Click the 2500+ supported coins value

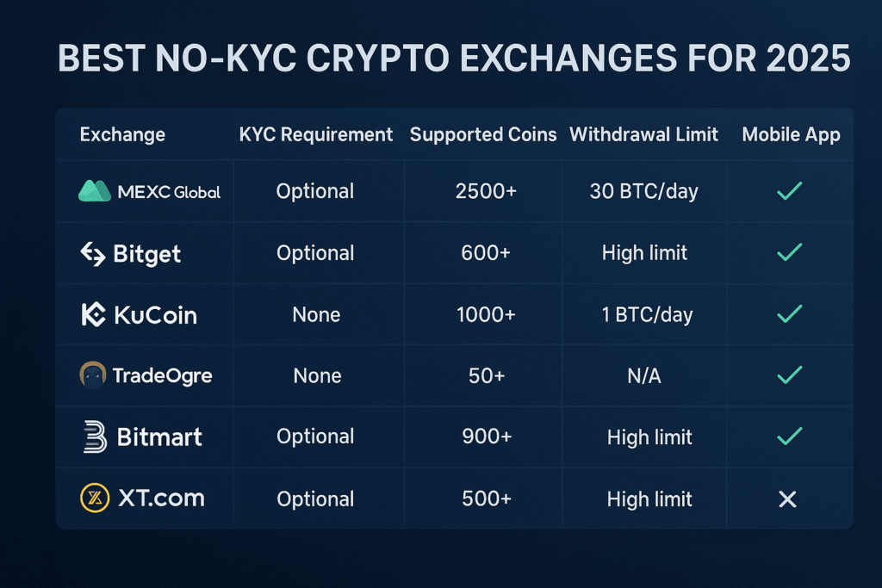[486, 191]
